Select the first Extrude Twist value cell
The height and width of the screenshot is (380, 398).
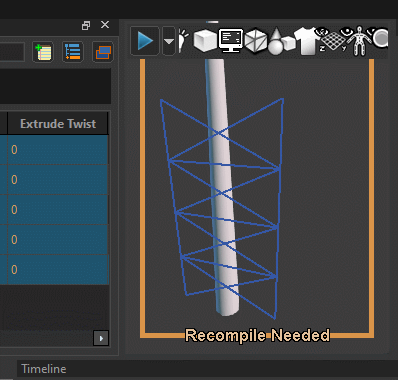tap(58, 150)
